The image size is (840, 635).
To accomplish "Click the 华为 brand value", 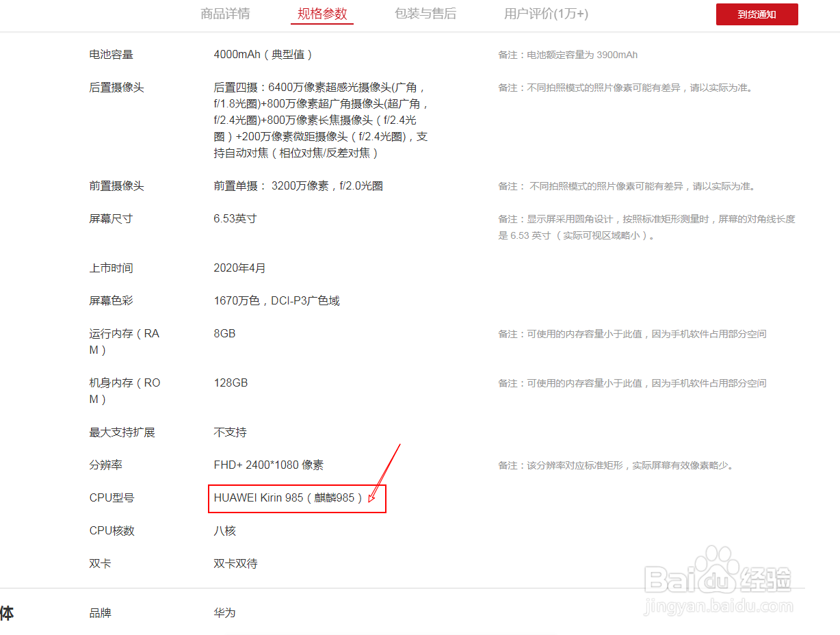I will [x=224, y=613].
